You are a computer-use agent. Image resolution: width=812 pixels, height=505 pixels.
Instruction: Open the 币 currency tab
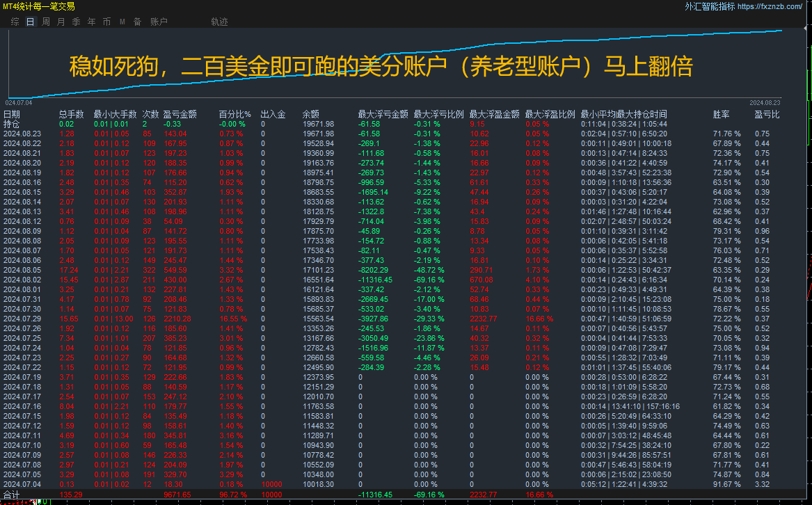(106, 22)
